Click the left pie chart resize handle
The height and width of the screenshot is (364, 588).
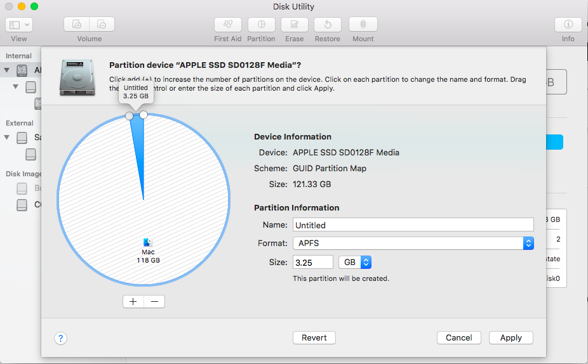click(129, 116)
